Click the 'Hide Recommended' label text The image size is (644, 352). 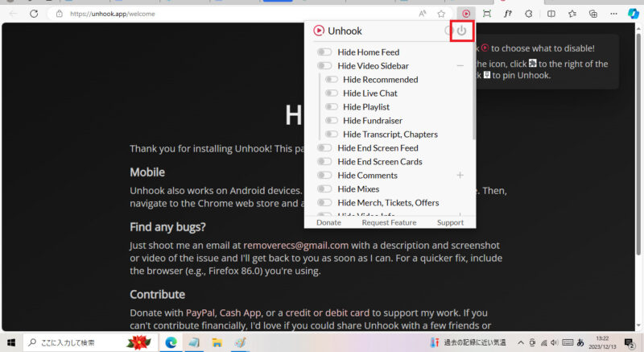click(380, 79)
